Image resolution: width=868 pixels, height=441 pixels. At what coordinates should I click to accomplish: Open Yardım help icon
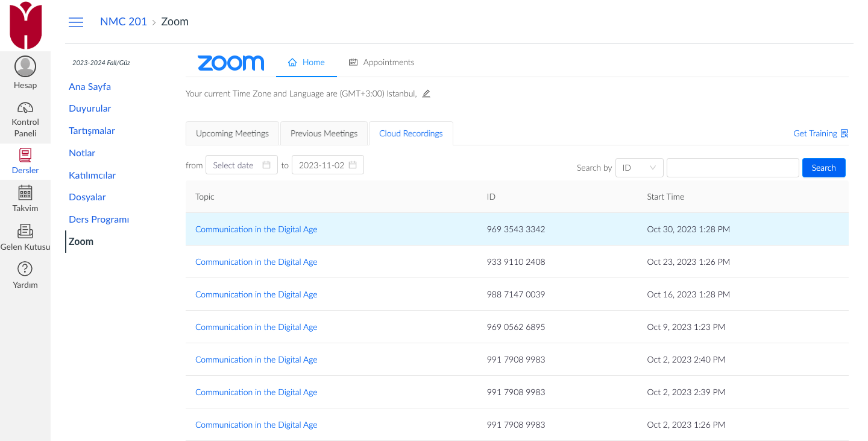(x=25, y=268)
